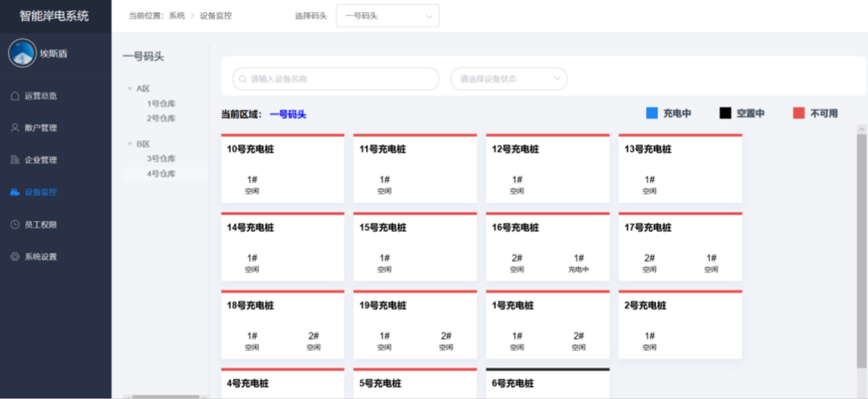This screenshot has width=868, height=399.
Task: Select the 1# gun on 18号充电桩
Action: tap(252, 341)
